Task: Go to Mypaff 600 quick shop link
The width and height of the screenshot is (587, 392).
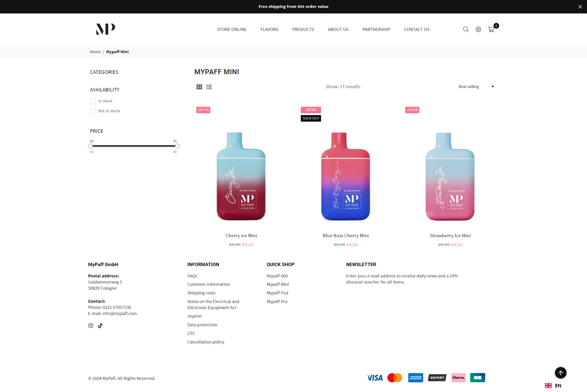Action: (277, 276)
